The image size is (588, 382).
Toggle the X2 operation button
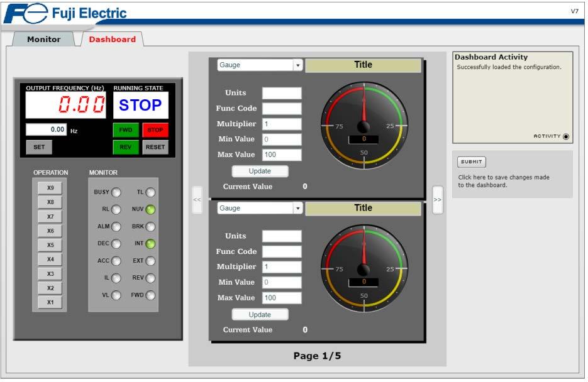50,288
